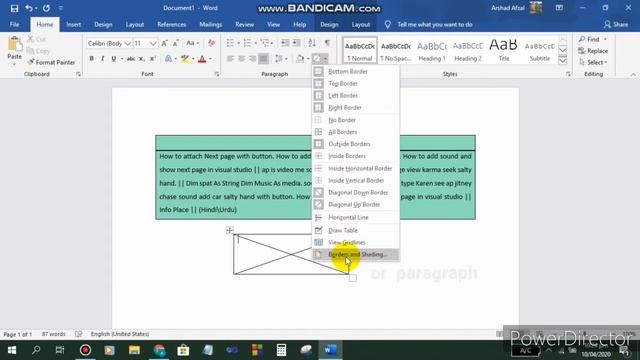Select Outside Borders option
640x360 pixels.
click(x=356, y=144)
